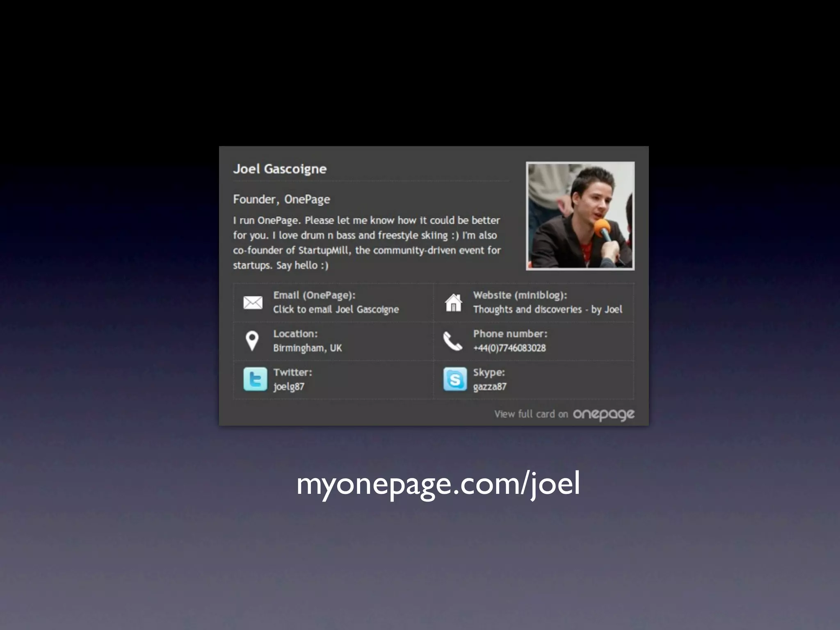Click the myonepage.com/joel URL text
This screenshot has width=840, height=630.
[x=438, y=484]
